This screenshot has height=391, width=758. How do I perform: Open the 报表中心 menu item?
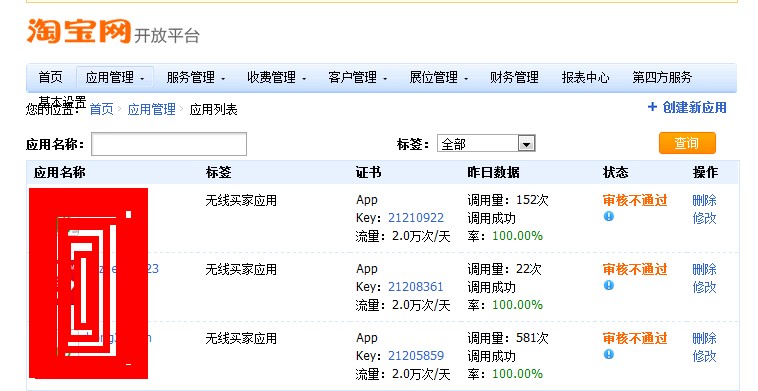point(585,77)
